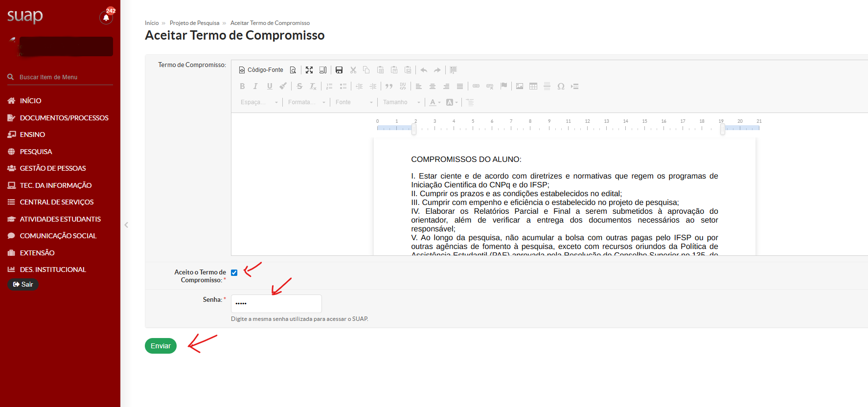This screenshot has height=407, width=868.
Task: Open the notifications bell with 242 badge
Action: (x=106, y=18)
